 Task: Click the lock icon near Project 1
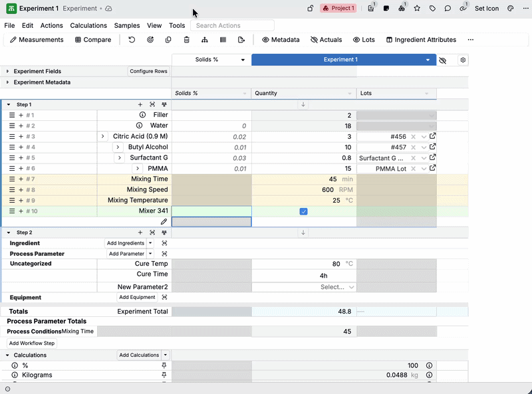pyautogui.click(x=310, y=9)
